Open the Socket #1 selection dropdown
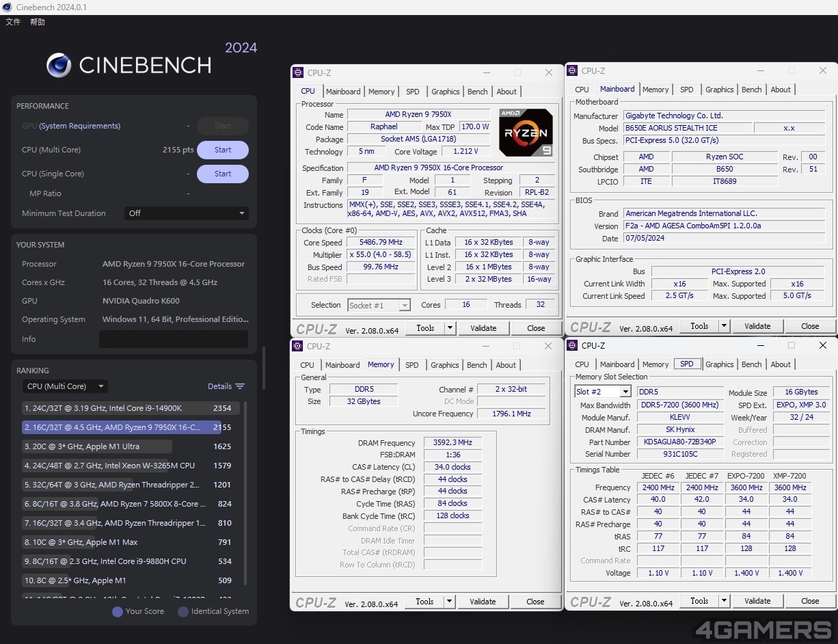 tap(379, 306)
